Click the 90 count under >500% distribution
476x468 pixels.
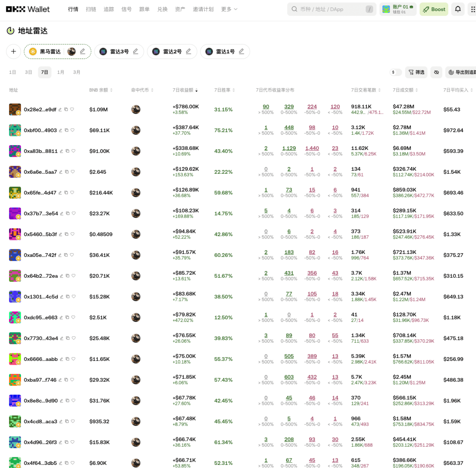[266, 107]
